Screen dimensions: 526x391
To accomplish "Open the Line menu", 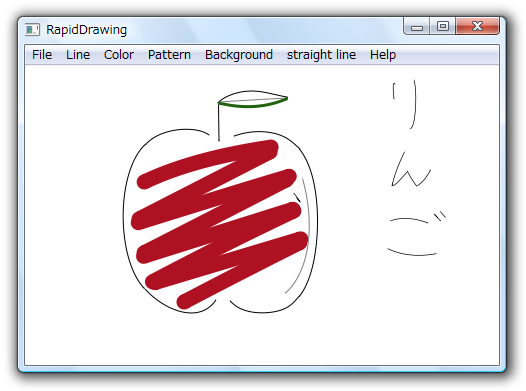I will 78,55.
